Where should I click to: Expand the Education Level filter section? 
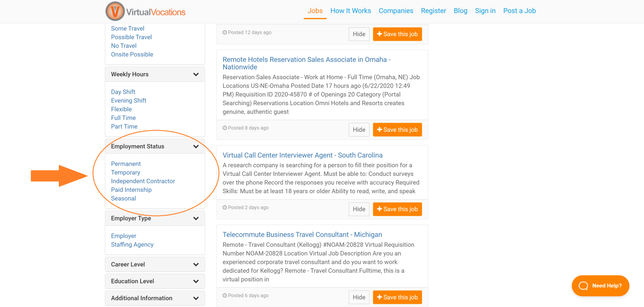click(196, 281)
